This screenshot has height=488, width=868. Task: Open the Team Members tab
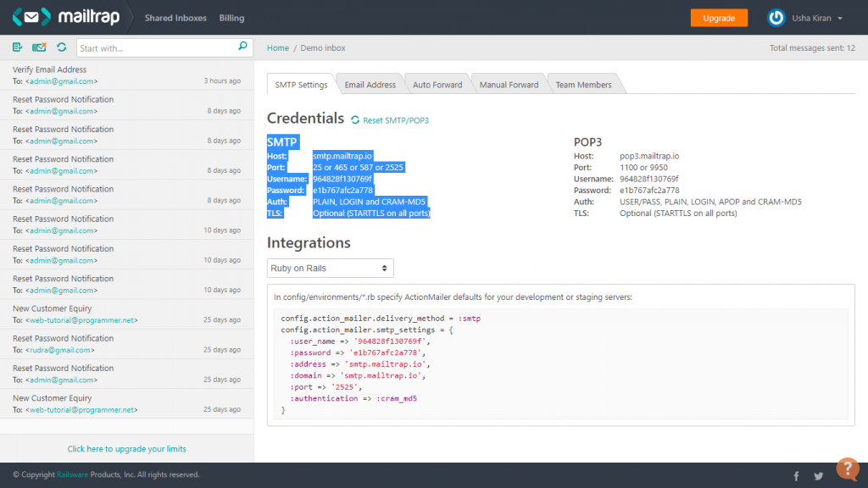click(583, 85)
